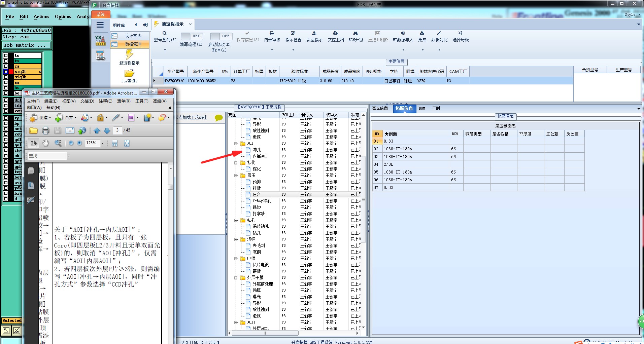Collapse the 钻孔 process folder
644x344 pixels.
tap(236, 220)
